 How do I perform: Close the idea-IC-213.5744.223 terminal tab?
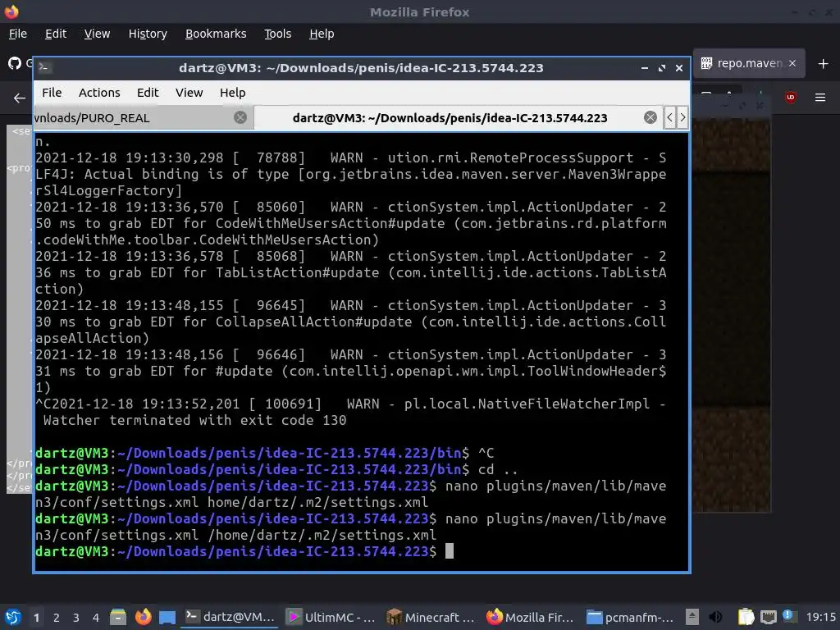coord(651,117)
